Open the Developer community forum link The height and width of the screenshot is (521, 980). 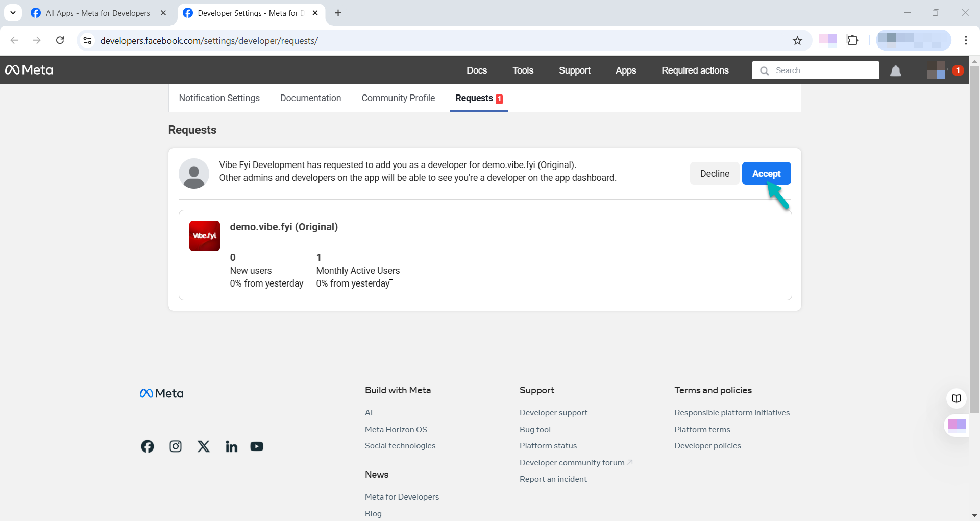pyautogui.click(x=572, y=463)
